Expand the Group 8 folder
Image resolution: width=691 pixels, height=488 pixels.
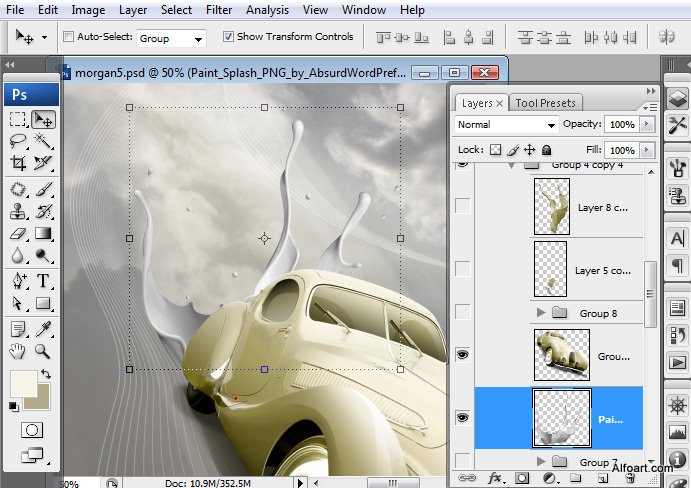pos(543,313)
